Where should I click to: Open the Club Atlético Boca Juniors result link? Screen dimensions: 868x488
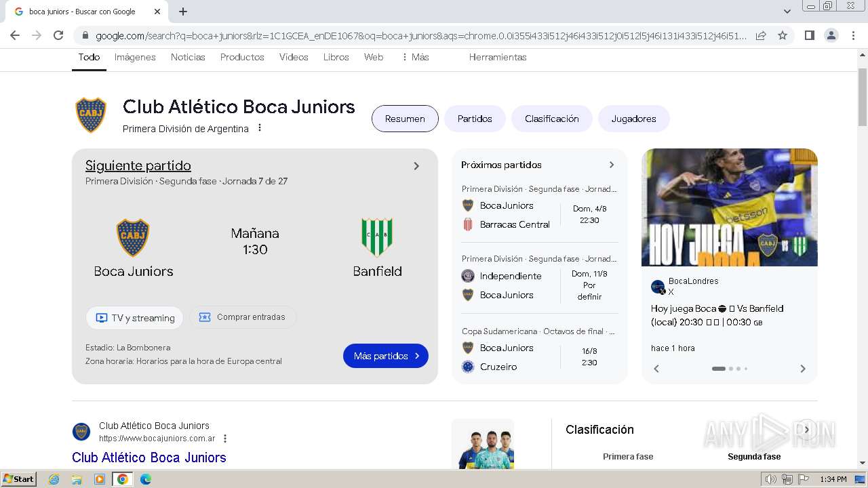tap(149, 457)
